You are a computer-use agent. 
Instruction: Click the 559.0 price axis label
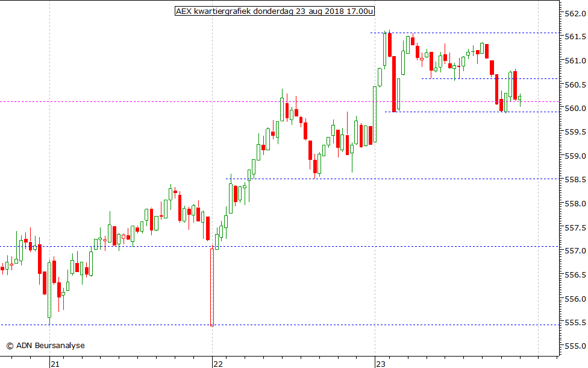click(x=575, y=156)
